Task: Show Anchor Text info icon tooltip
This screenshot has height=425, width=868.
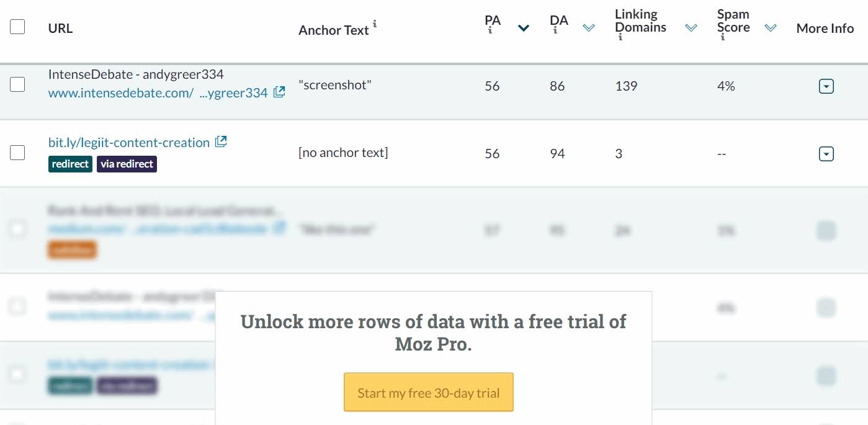Action: pos(375,23)
